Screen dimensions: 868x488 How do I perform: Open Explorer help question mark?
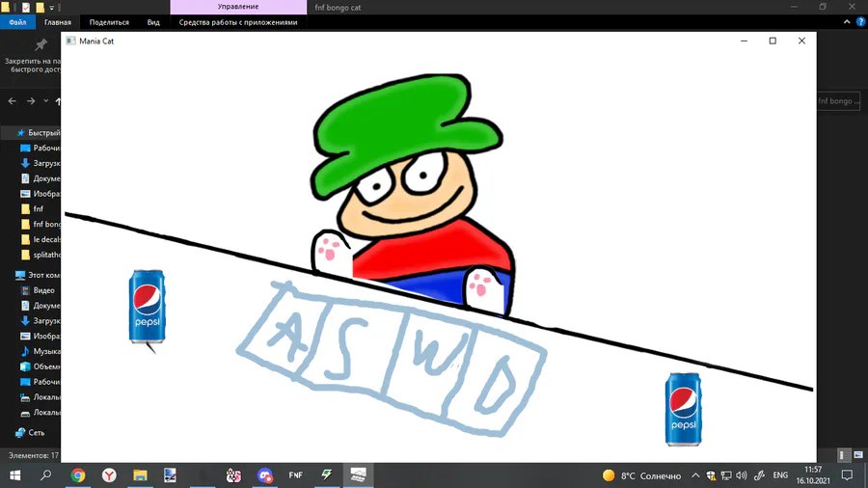pos(861,22)
